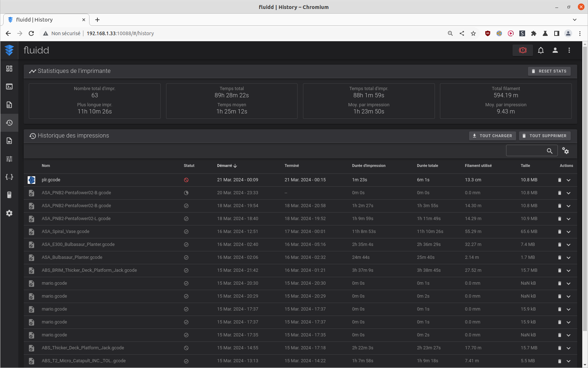Sort history by Démarré column
This screenshot has width=588, height=368.
pos(227,166)
